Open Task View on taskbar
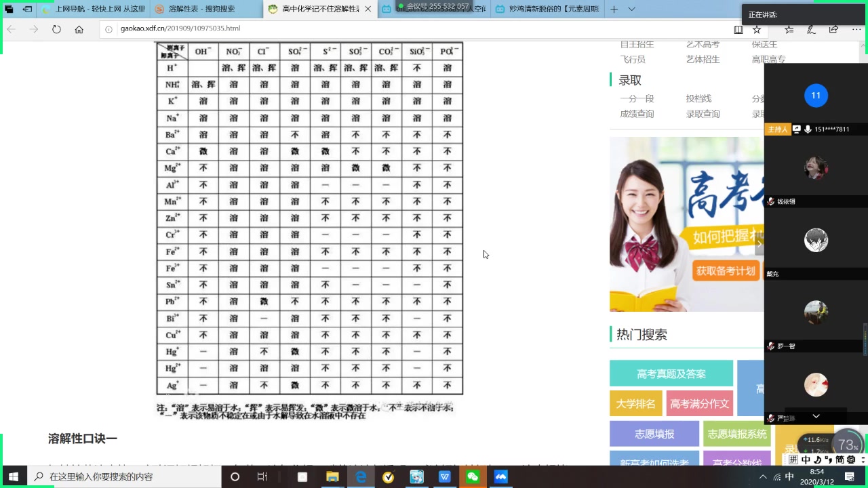This screenshot has width=868, height=488. point(262,477)
